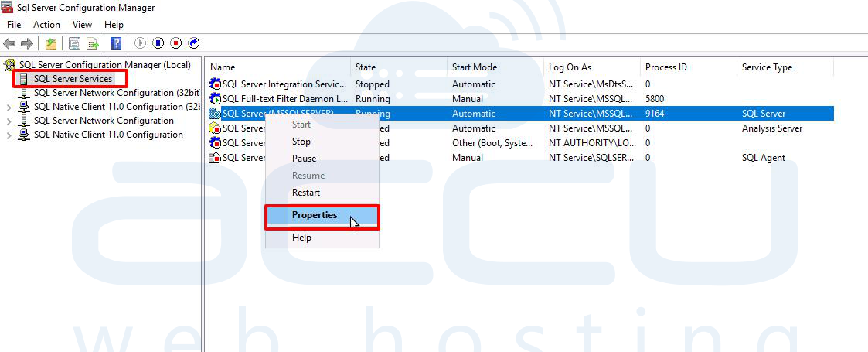
Task: Select the SQL Server Network Configuration tree item
Action: click(104, 120)
